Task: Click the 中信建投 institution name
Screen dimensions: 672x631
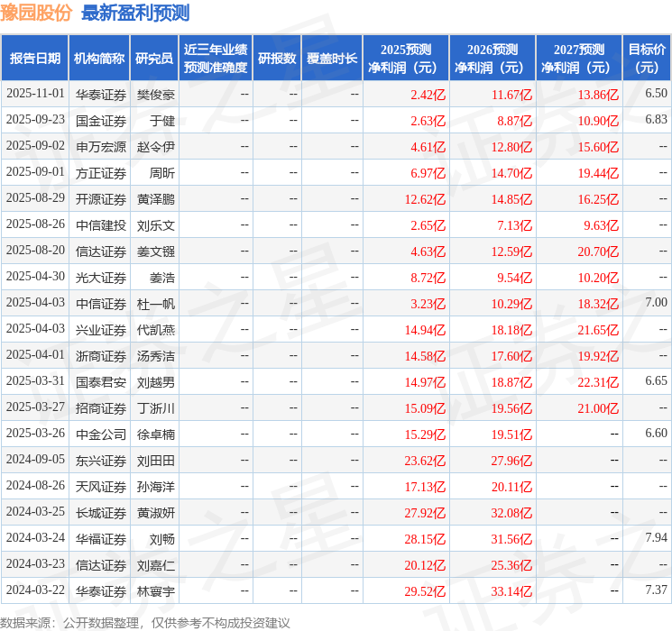Action: coord(100,224)
